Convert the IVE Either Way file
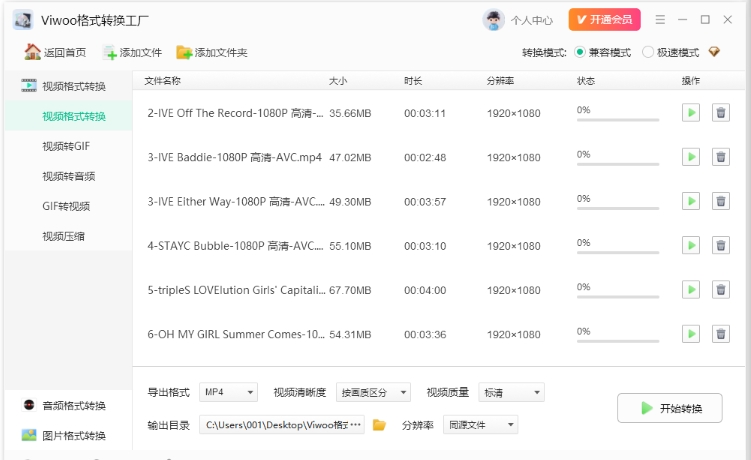The image size is (751, 460). pos(691,201)
